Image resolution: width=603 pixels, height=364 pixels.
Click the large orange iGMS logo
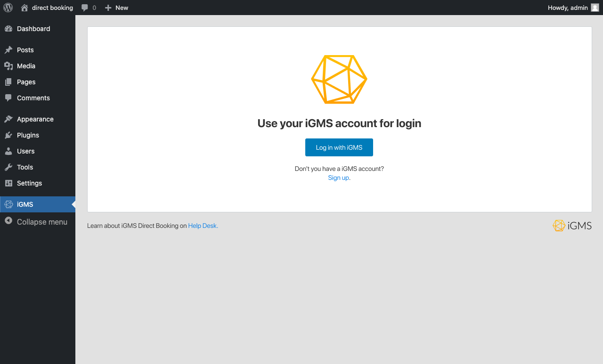point(339,79)
